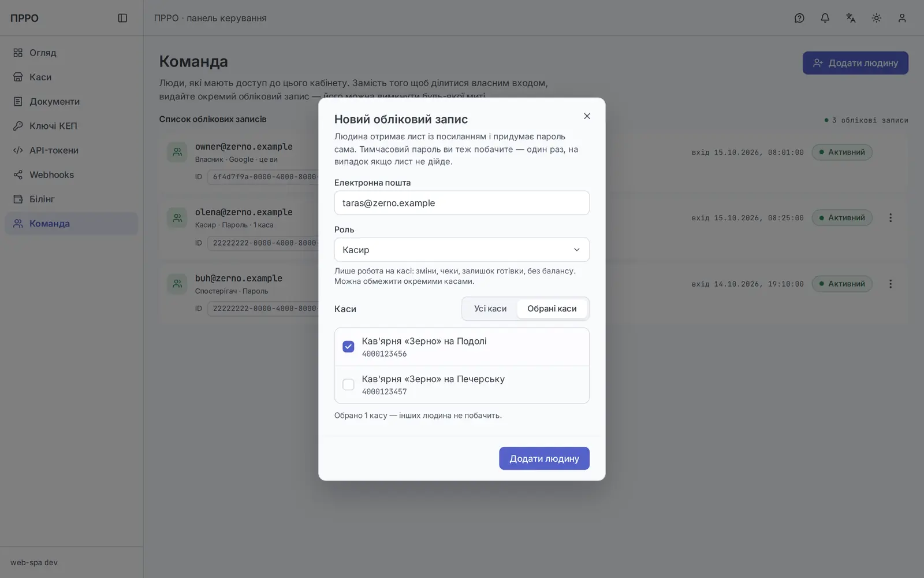Screen dimensions: 924x578
Task: Check Кав'ярня «Зерно» на Печерську checkbox
Action: [x=348, y=384]
